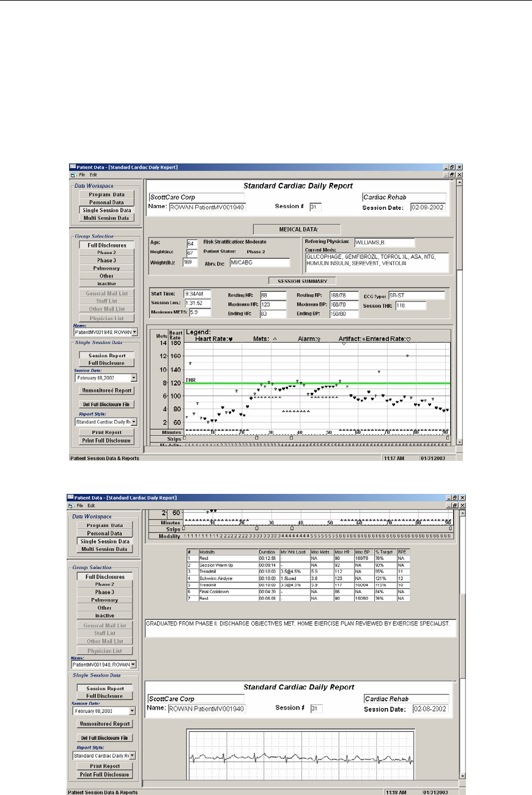Click Del Full Disclosure File, 11:17 AM window
This screenshot has height=795, width=532.
[x=107, y=405]
